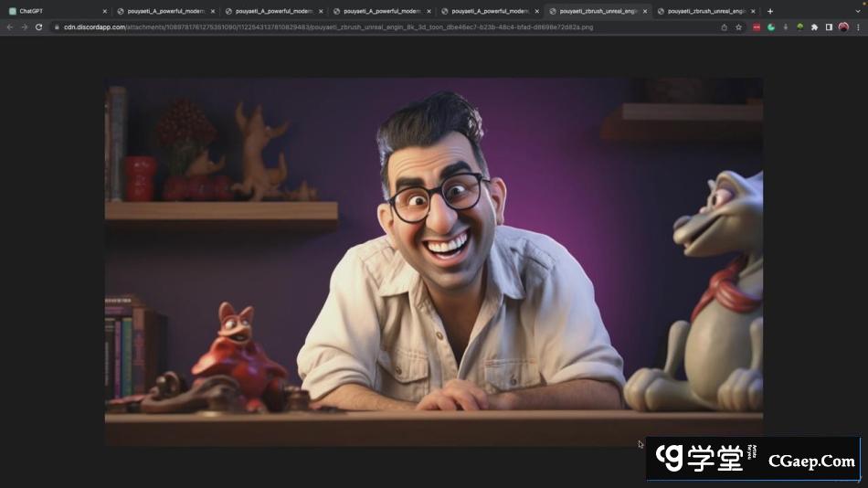
Task: Close the currently active pouyaeti_zbrush tab
Action: (645, 11)
